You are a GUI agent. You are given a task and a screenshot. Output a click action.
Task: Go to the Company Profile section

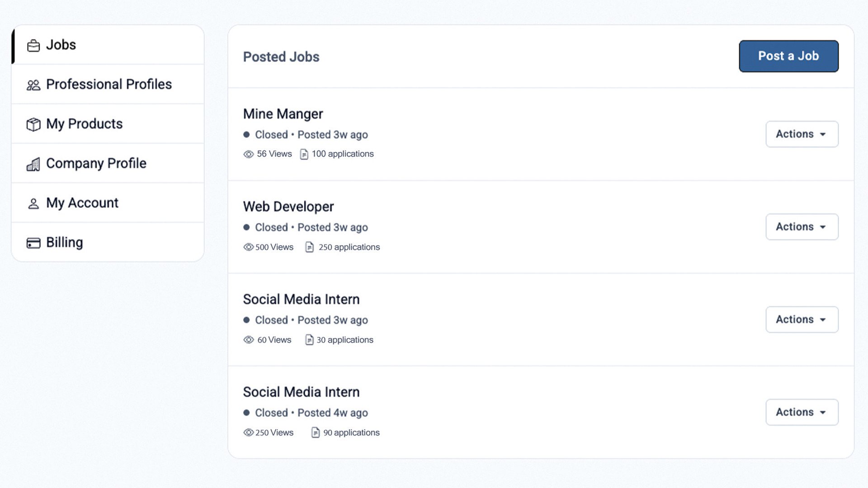tap(96, 164)
